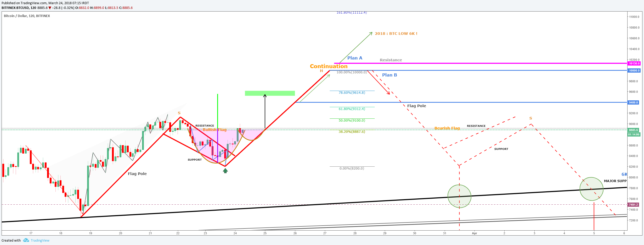The width and height of the screenshot is (644, 245).
Task: Click the 161.80%(11112.4) Fibonacci label
Action: pyautogui.click(x=352, y=13)
